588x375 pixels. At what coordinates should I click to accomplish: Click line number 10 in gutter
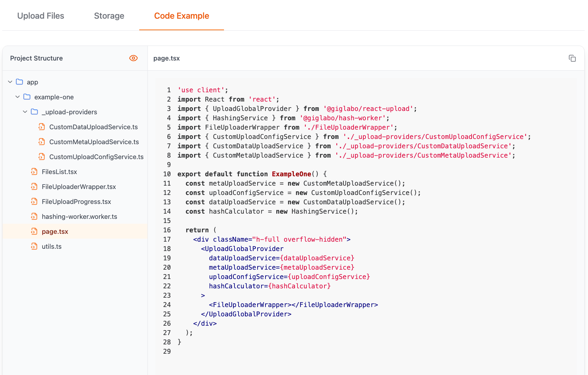click(167, 174)
